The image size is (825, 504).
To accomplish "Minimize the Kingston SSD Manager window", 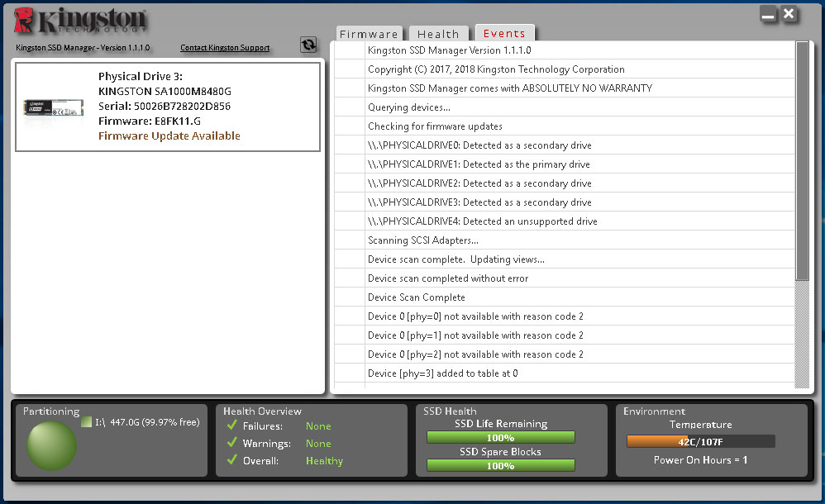I will 768,15.
